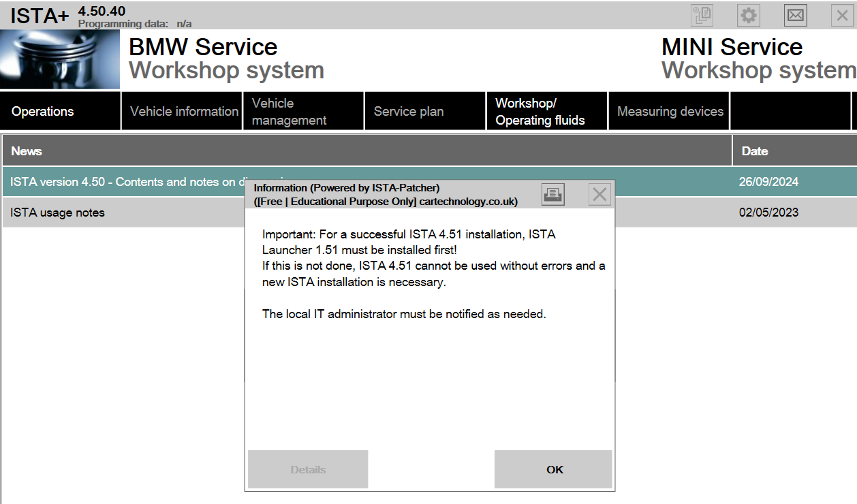Viewport: 857px width, 504px height.
Task: Click the piston logo image
Action: pyautogui.click(x=60, y=59)
